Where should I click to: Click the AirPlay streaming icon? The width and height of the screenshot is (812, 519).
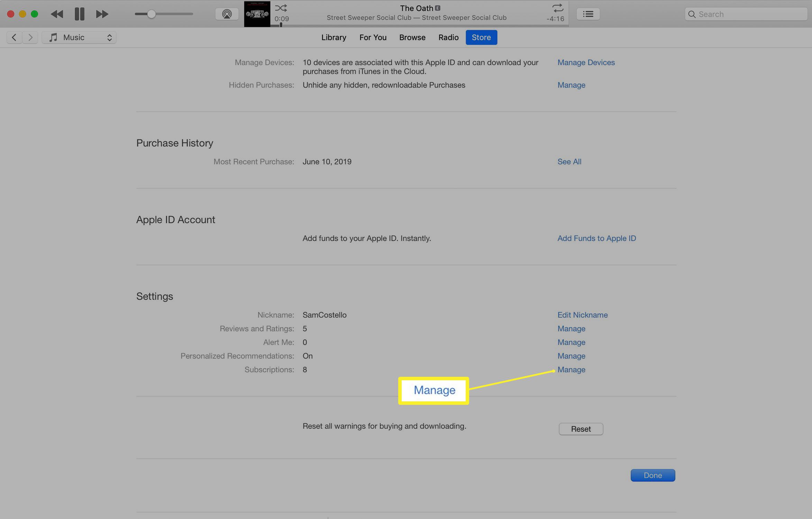click(x=226, y=13)
